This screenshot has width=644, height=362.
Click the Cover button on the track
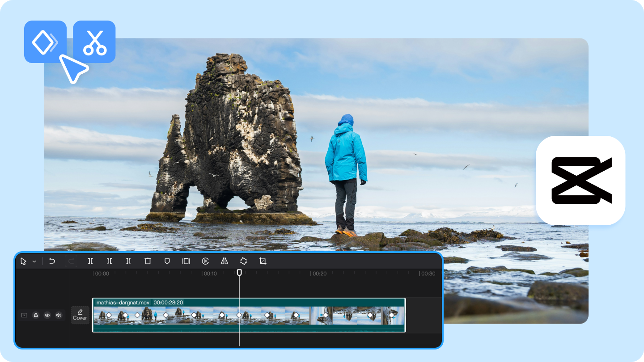click(x=80, y=315)
